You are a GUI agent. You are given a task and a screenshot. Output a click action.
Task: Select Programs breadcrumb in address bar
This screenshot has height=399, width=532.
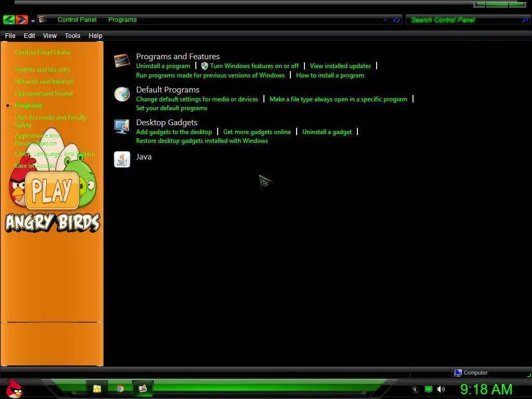[123, 20]
